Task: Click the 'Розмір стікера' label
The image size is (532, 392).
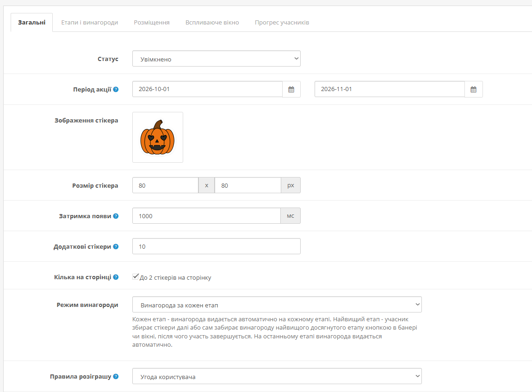Action: 95,185
